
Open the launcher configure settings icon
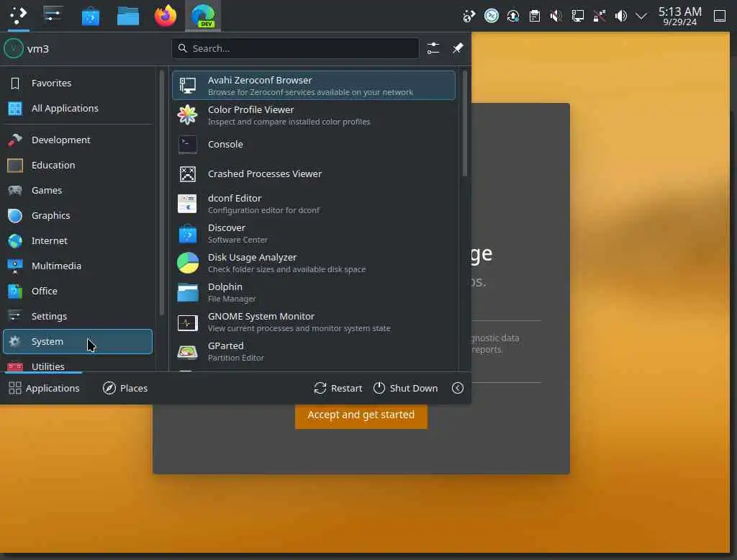[x=433, y=48]
